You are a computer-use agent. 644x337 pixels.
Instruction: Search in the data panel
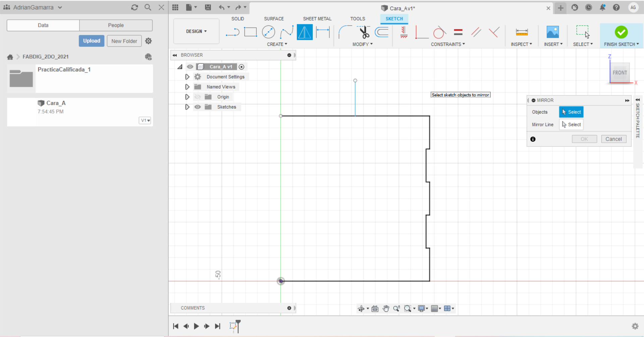point(148,7)
